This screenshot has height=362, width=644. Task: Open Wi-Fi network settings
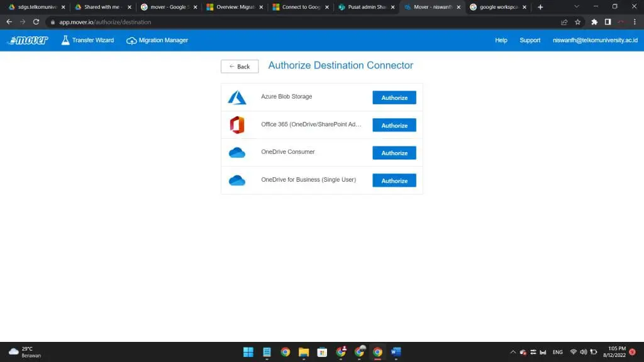click(574, 352)
